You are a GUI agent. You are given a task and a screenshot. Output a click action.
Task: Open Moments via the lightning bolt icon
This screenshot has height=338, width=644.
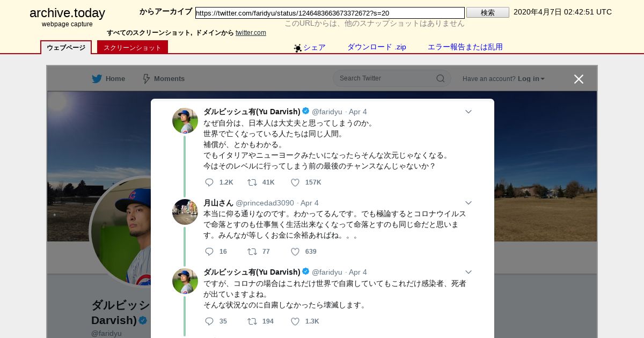coord(146,79)
